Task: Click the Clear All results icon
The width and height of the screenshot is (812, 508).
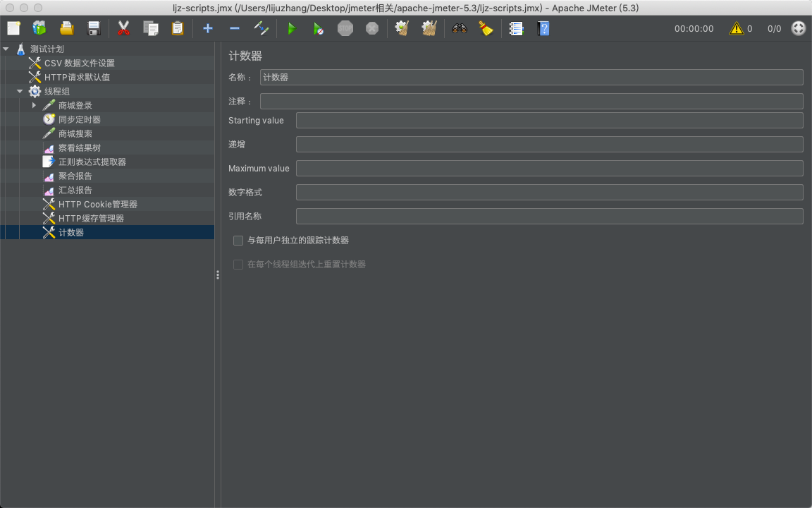Action: 429,28
